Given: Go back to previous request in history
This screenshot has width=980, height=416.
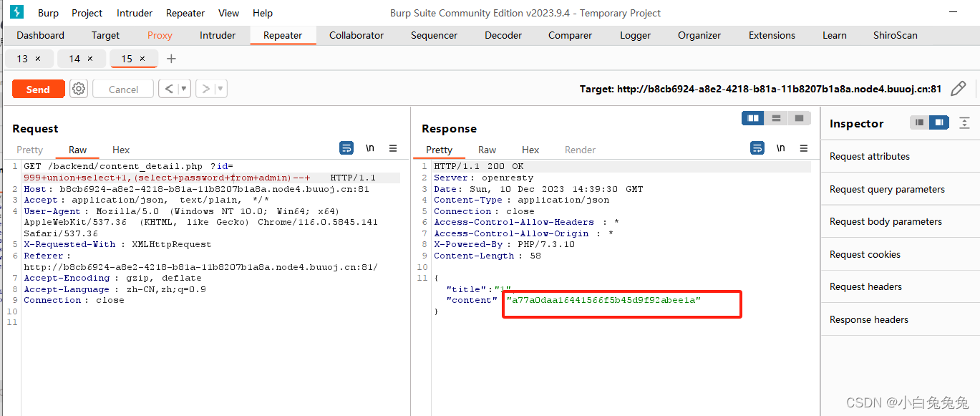Looking at the screenshot, I should [168, 89].
